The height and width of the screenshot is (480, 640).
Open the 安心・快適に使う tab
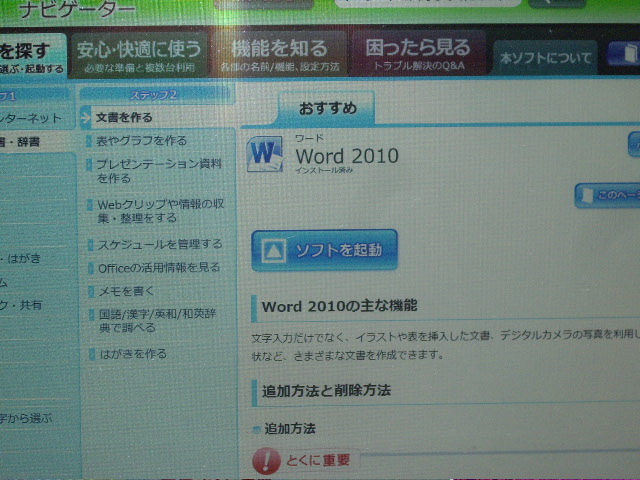(x=139, y=55)
